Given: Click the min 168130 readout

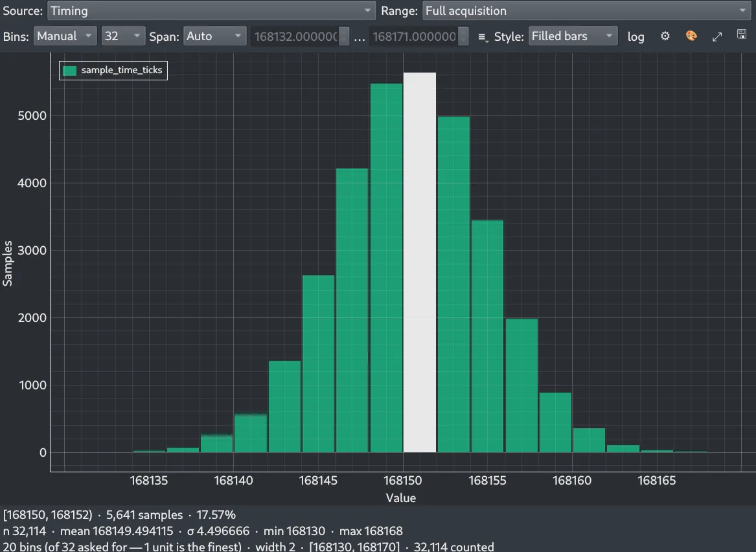Looking at the screenshot, I should (294, 531).
